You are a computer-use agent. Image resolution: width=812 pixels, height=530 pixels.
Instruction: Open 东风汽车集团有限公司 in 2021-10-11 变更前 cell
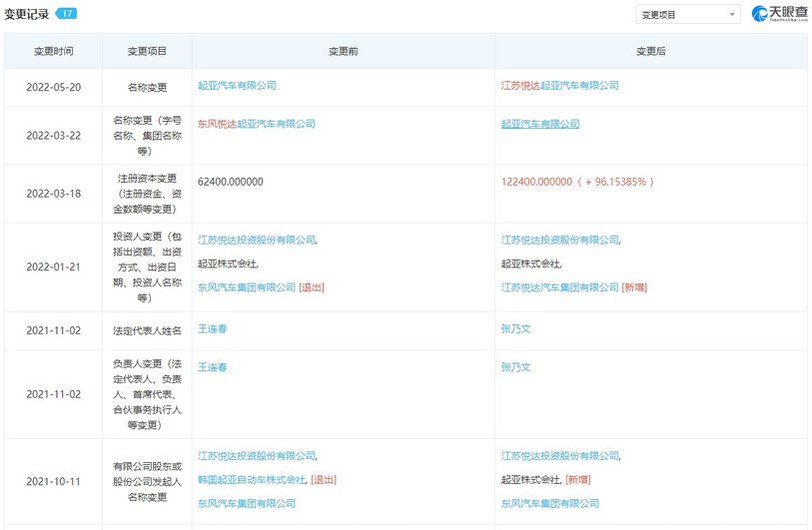tap(247, 503)
